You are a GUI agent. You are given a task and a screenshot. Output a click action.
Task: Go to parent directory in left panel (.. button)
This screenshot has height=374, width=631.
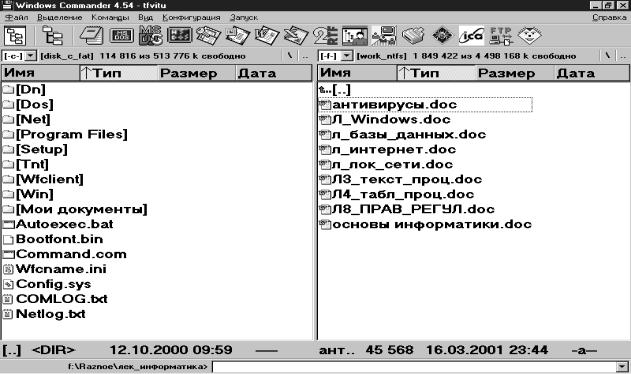tap(305, 56)
